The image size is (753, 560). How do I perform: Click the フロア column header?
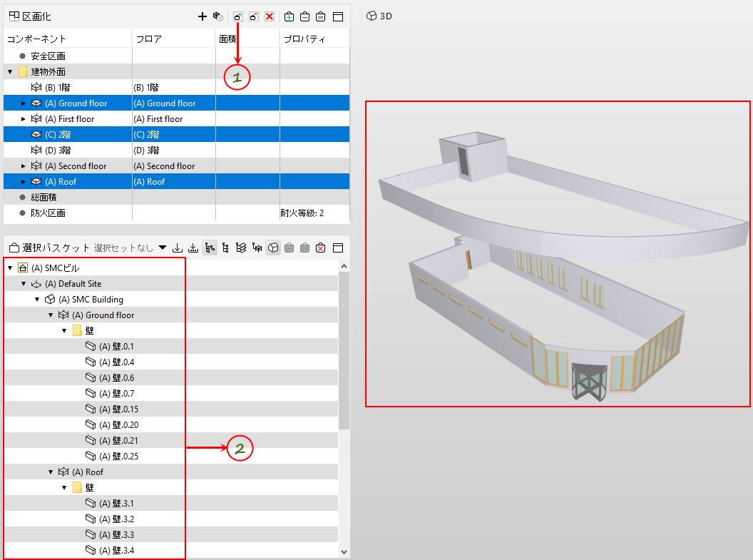point(174,39)
